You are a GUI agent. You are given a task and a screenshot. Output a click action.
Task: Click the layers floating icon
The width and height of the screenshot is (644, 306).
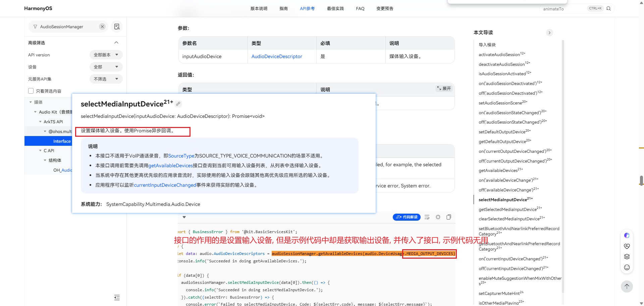point(627,257)
